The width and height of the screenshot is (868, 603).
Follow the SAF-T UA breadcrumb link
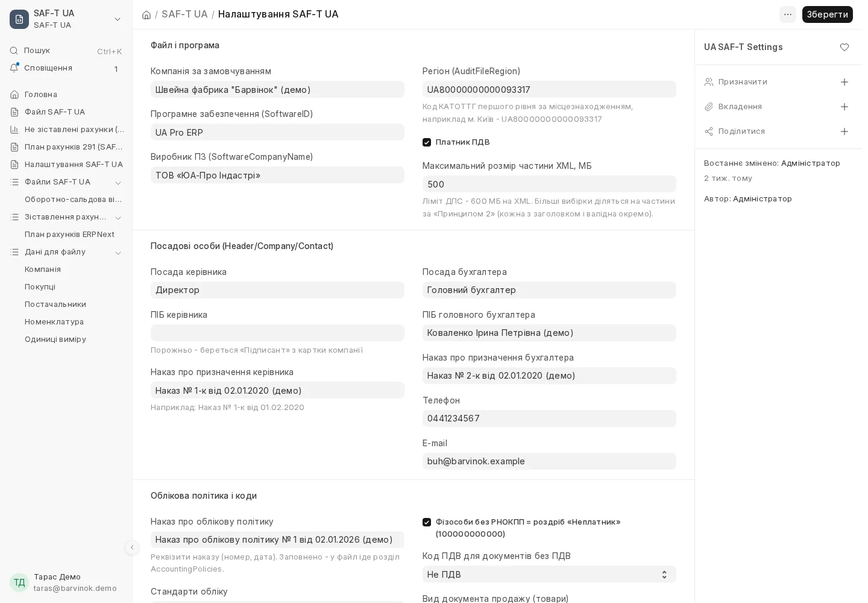point(184,14)
